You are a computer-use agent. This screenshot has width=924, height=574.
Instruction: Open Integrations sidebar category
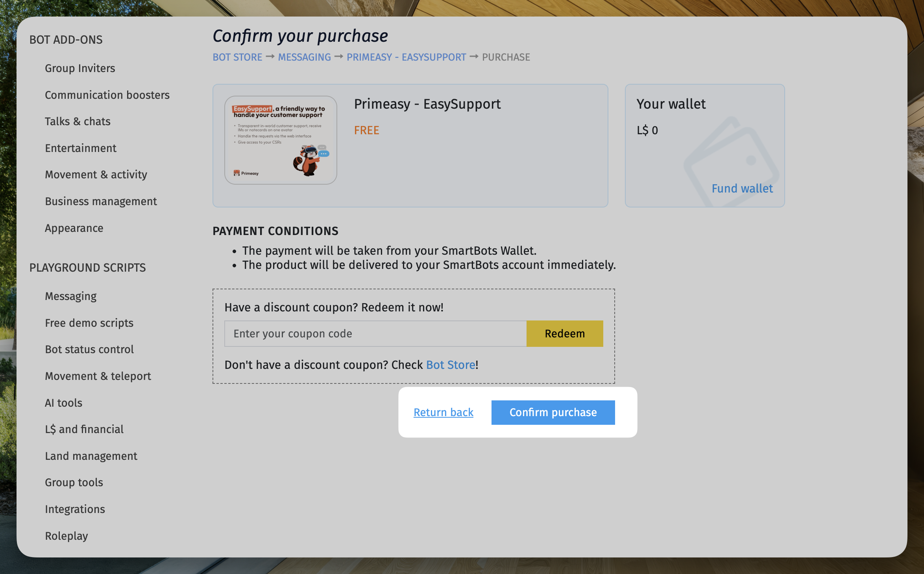75,509
